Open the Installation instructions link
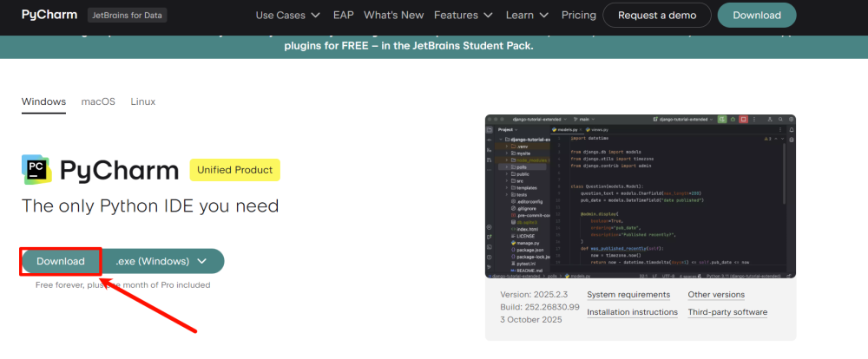This screenshot has height=359, width=868. coord(632,312)
